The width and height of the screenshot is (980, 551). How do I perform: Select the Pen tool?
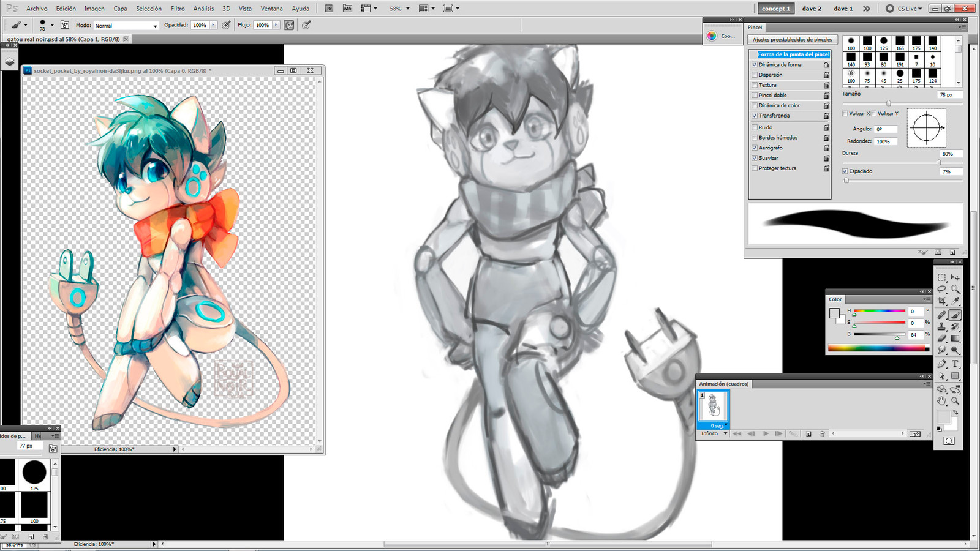(x=942, y=364)
